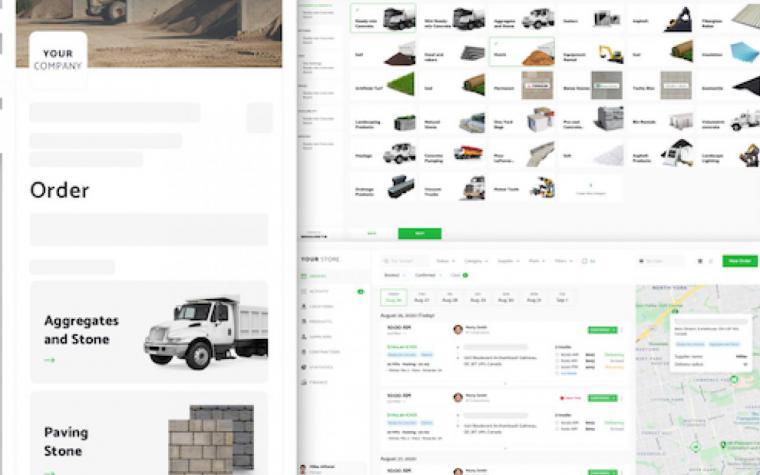Click Back button beside green Next
760x475 pixels.
click(372, 234)
